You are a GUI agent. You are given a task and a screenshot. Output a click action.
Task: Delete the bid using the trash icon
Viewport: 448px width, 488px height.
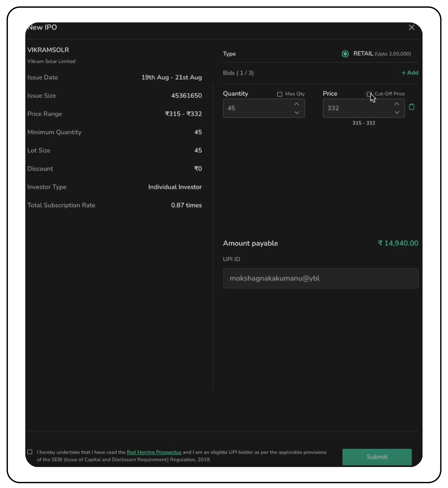412,107
